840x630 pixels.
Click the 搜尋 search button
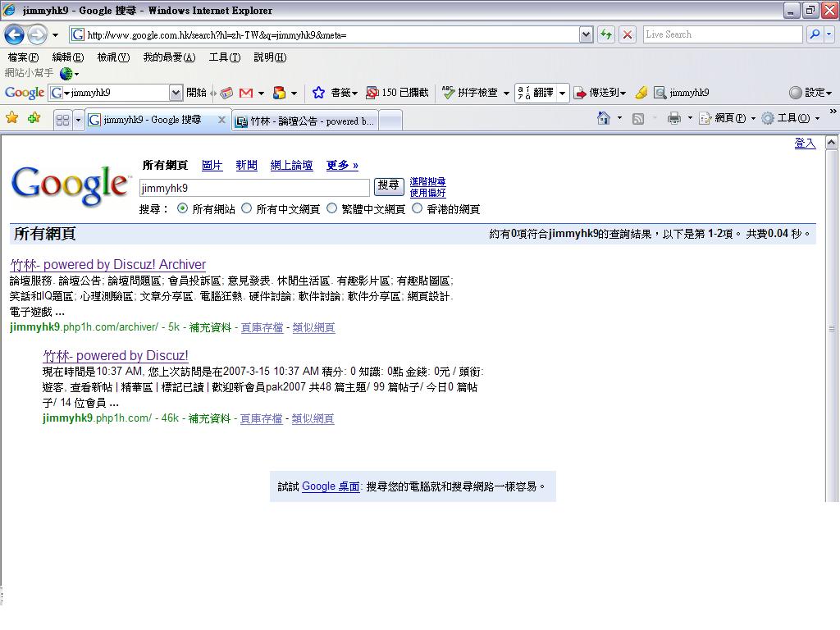388,186
